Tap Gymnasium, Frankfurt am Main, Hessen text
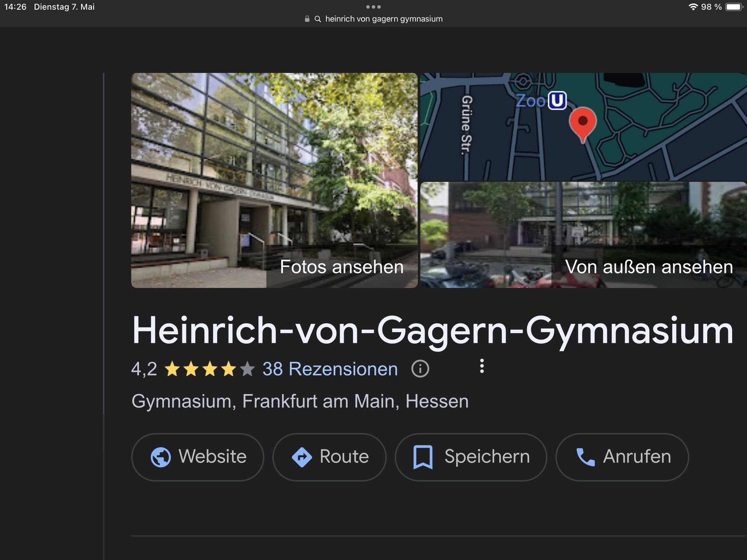 (300, 401)
